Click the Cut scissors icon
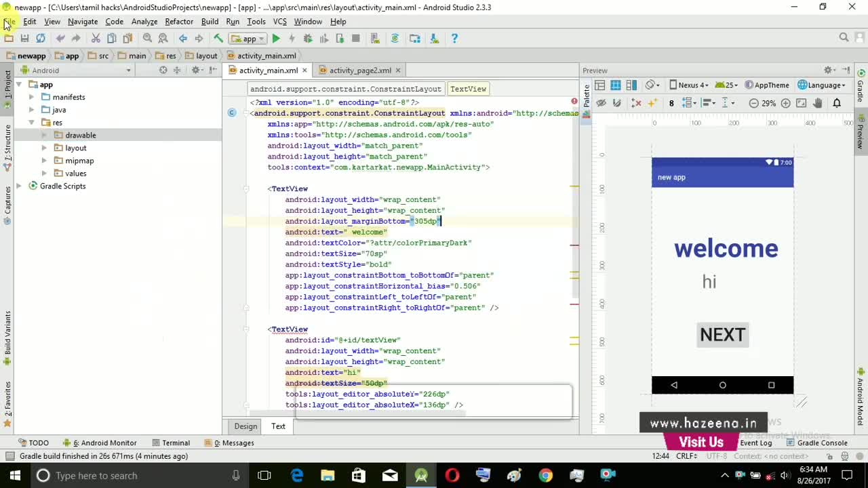Screen dimensions: 868x488 click(96, 39)
